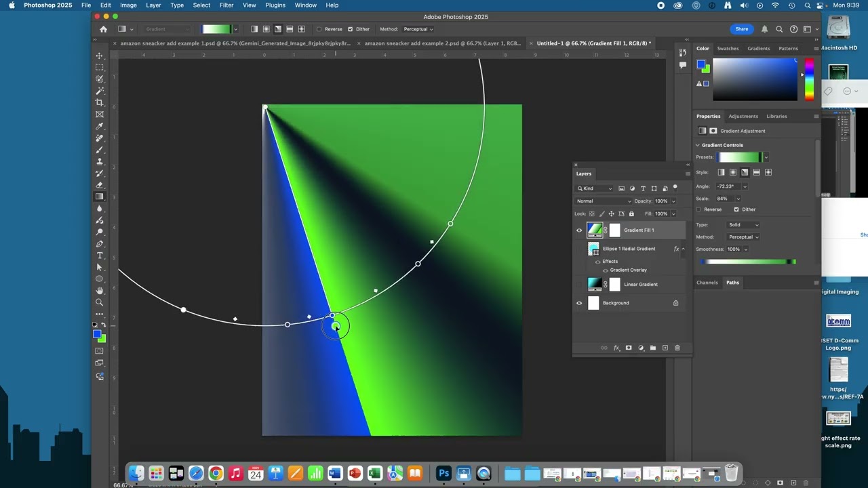Open the Filter menu
Screen dimensions: 868x488
click(226, 5)
